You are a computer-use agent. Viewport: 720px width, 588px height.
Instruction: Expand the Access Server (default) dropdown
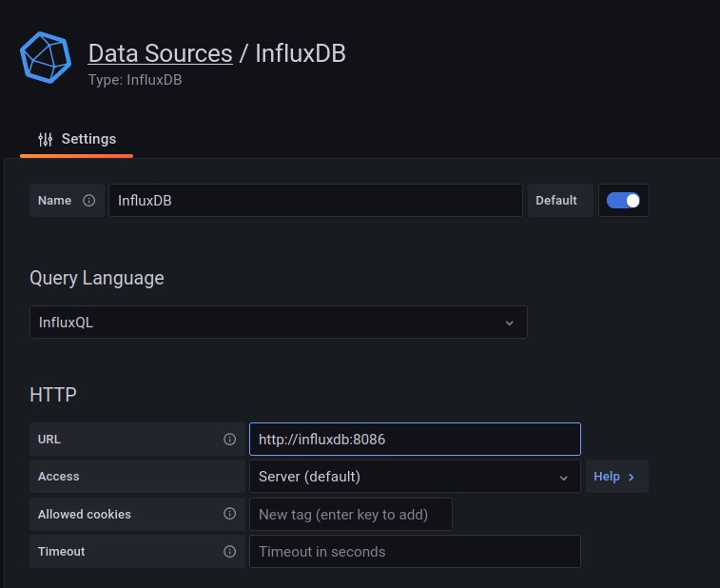(414, 477)
